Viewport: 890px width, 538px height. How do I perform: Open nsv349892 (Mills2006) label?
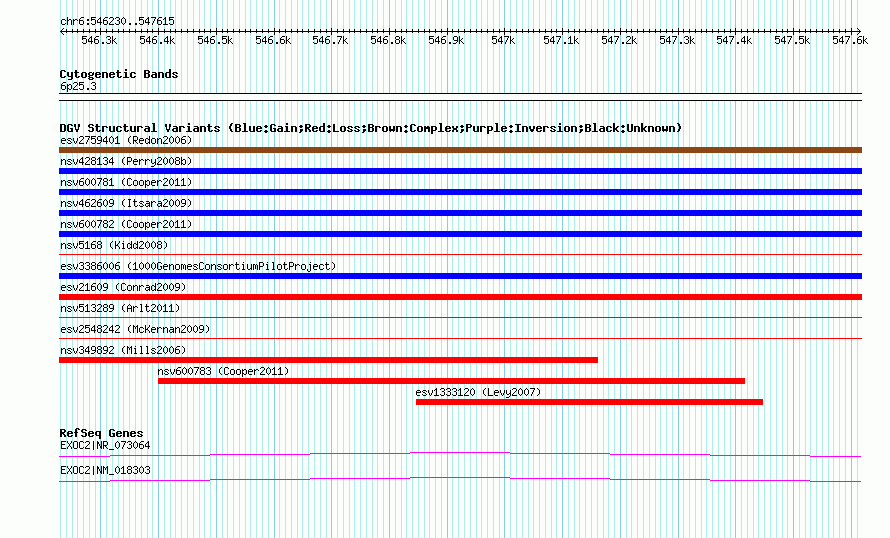(123, 350)
